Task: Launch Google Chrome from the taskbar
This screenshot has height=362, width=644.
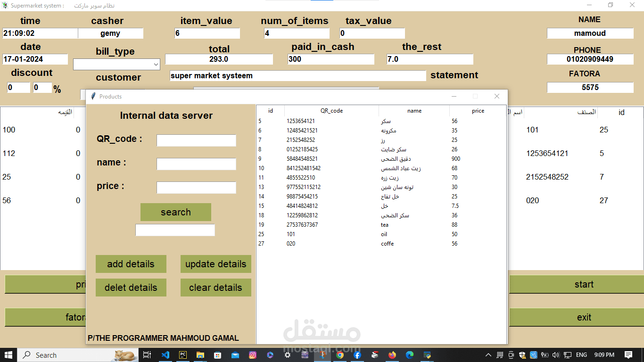Action: tap(340, 354)
